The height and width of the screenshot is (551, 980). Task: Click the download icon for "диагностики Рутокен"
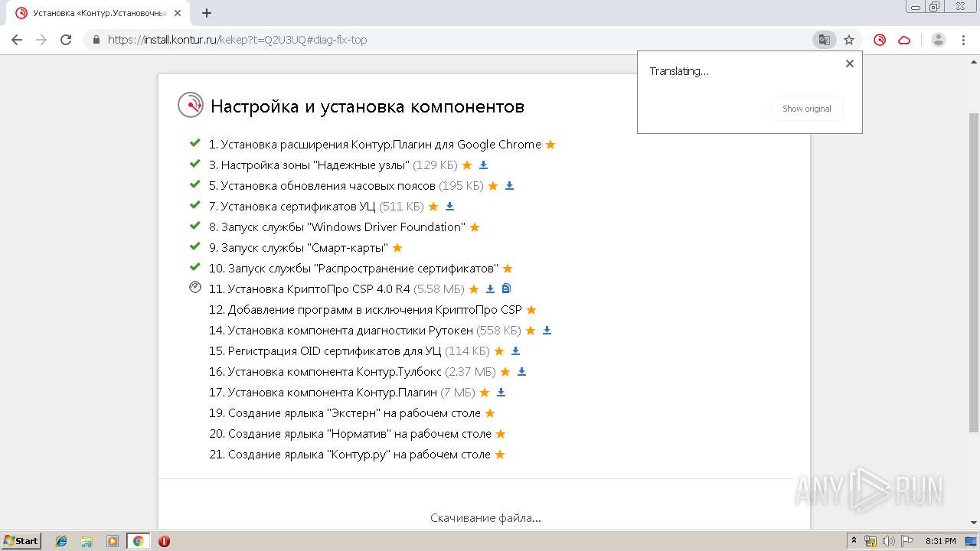tap(547, 330)
